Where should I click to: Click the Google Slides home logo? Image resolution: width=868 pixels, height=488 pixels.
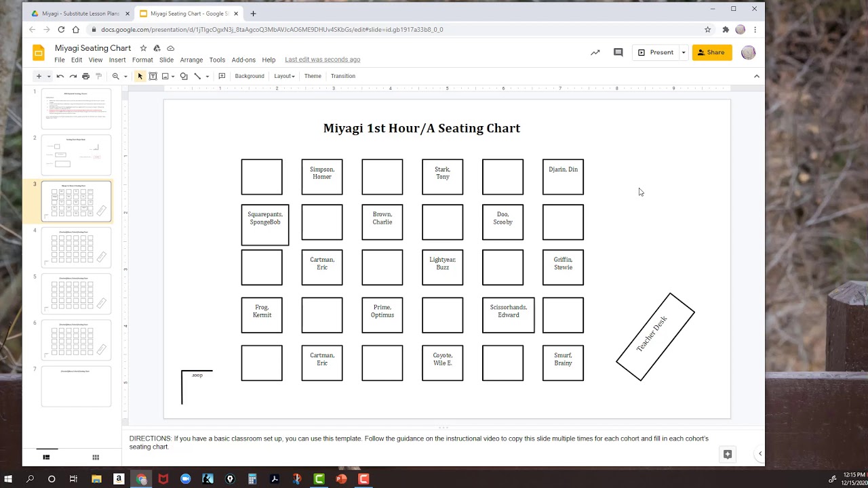pos(39,53)
